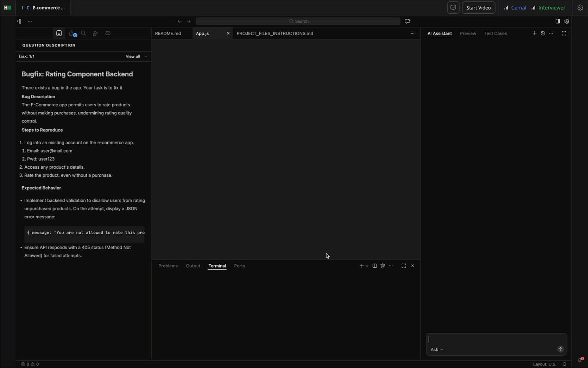Open the new terminal type dropdown arrow
The height and width of the screenshot is (368, 588).
tap(367, 266)
